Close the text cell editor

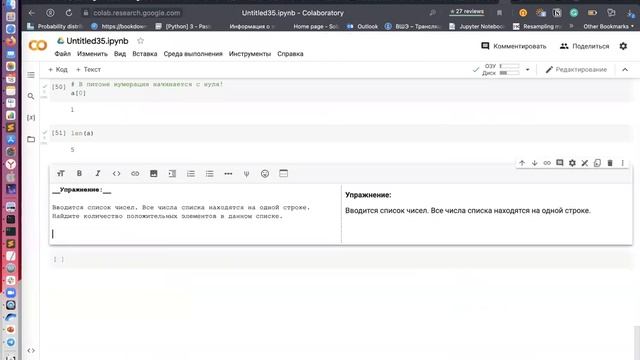point(585,163)
